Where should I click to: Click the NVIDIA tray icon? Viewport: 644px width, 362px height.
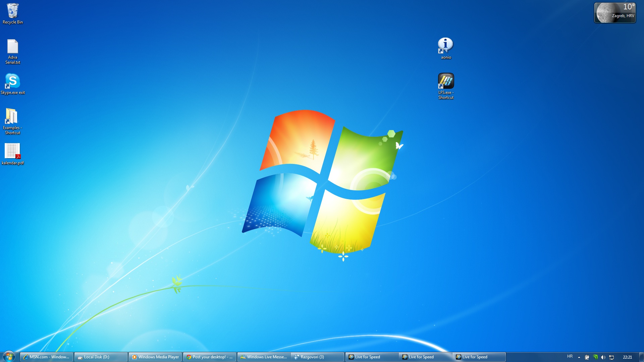coord(595,357)
